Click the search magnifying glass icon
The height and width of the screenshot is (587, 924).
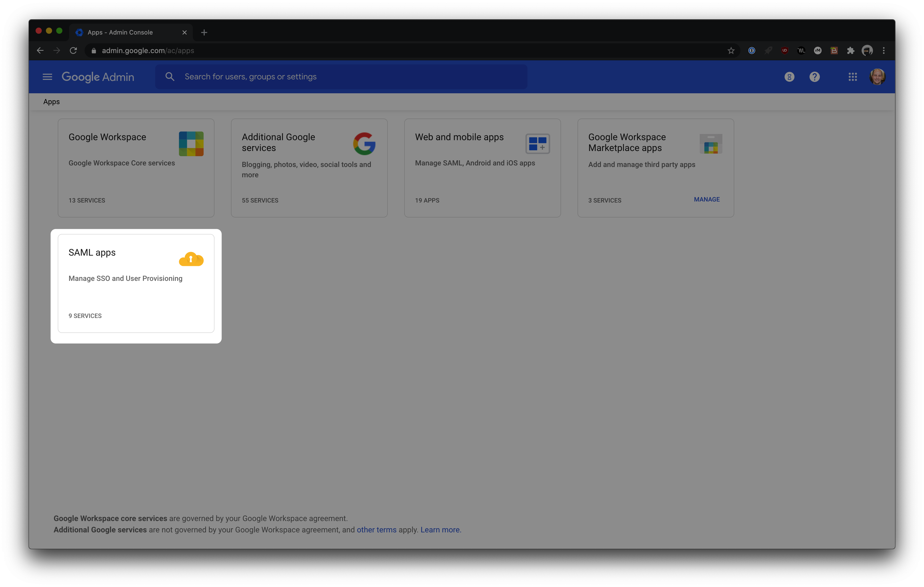170,76
